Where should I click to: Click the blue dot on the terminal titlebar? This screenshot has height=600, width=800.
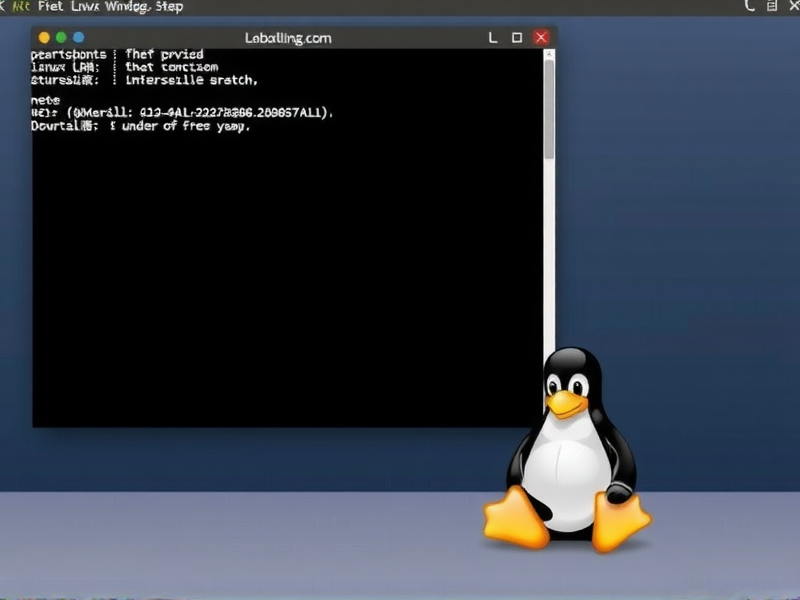77,38
